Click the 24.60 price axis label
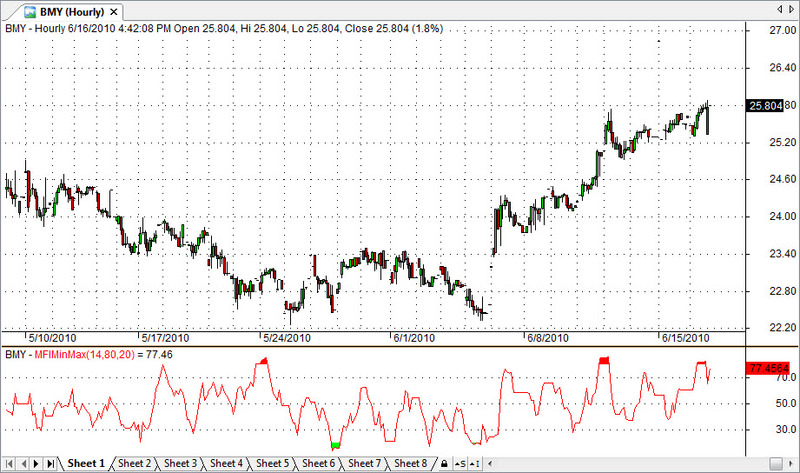The height and width of the screenshot is (473, 800). point(783,179)
